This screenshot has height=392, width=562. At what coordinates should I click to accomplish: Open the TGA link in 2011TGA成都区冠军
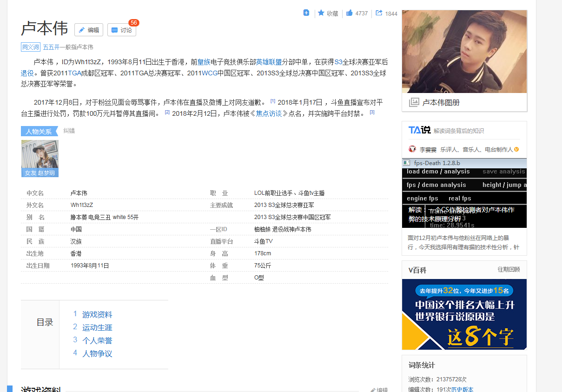click(74, 73)
